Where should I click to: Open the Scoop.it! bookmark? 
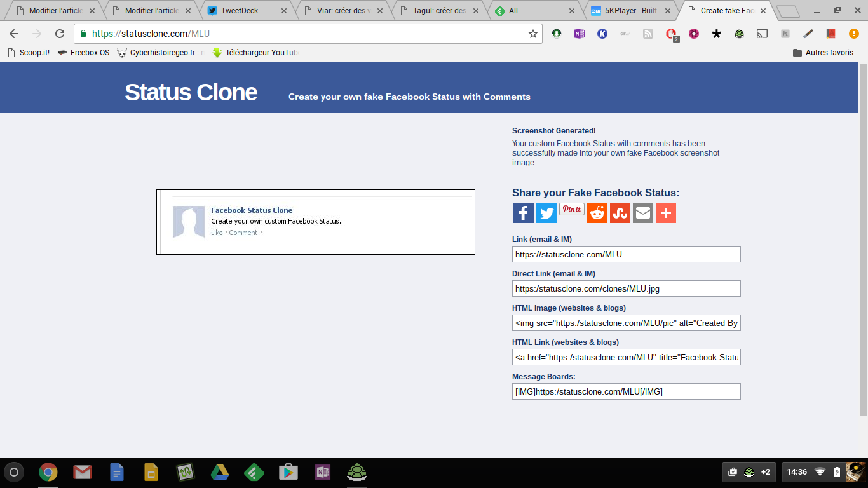point(29,53)
